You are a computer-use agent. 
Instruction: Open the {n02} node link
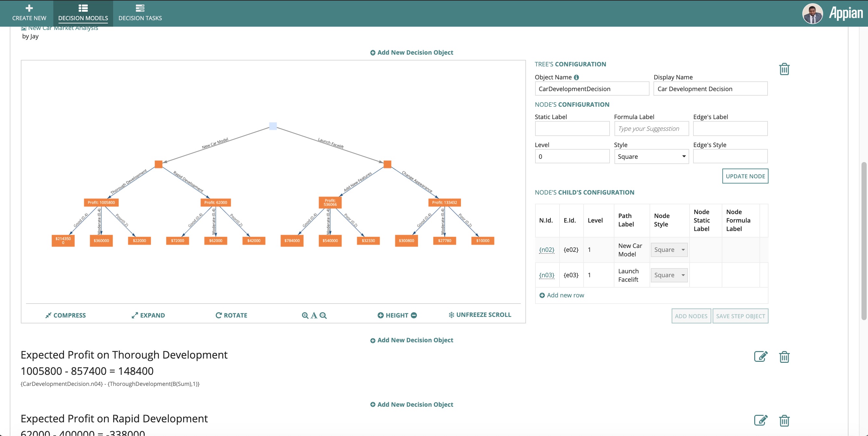(x=546, y=250)
